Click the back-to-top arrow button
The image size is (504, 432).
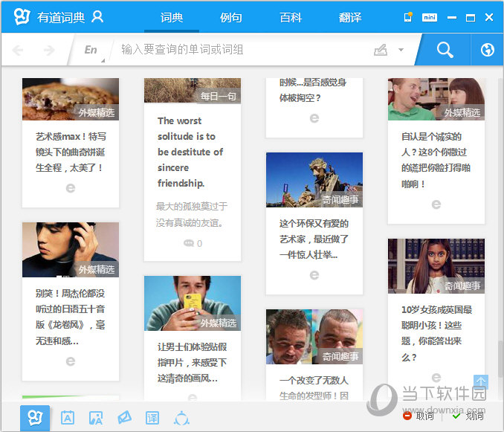pos(481,381)
